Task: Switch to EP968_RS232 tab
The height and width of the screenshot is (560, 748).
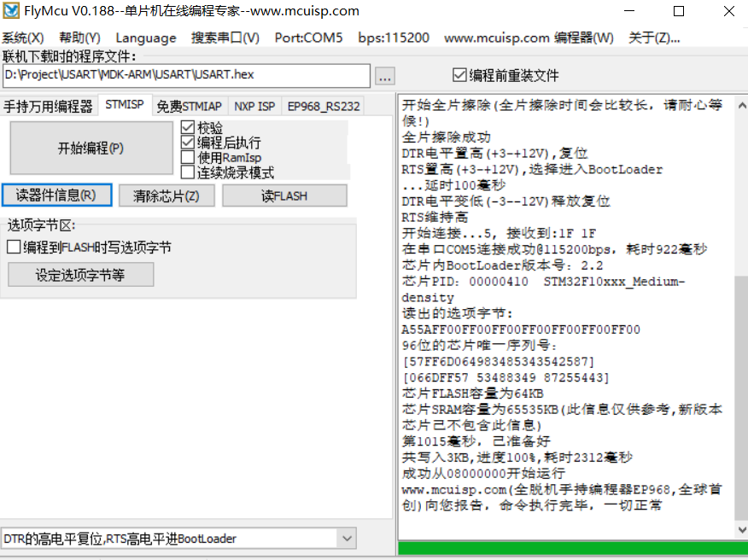Action: pyautogui.click(x=324, y=106)
